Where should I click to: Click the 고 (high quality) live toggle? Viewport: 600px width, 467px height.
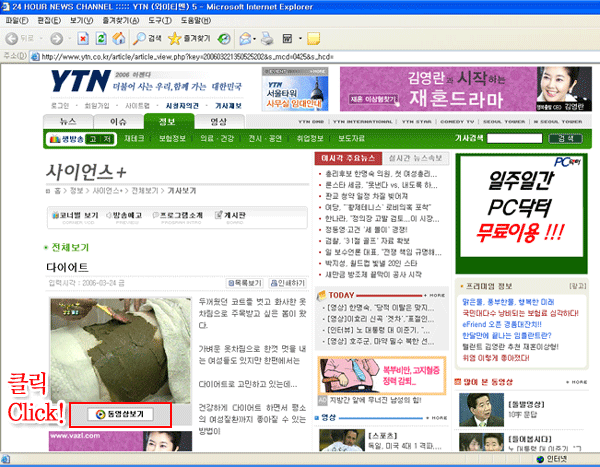(x=93, y=139)
